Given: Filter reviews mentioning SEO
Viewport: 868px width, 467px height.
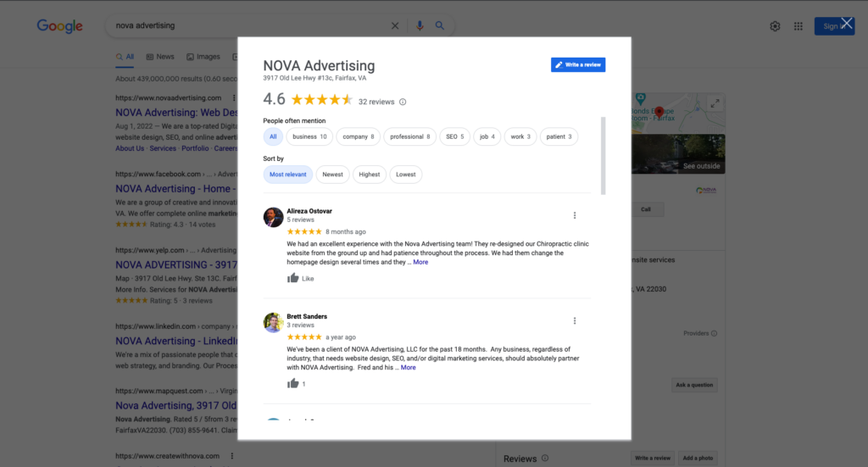Looking at the screenshot, I should click(x=455, y=136).
